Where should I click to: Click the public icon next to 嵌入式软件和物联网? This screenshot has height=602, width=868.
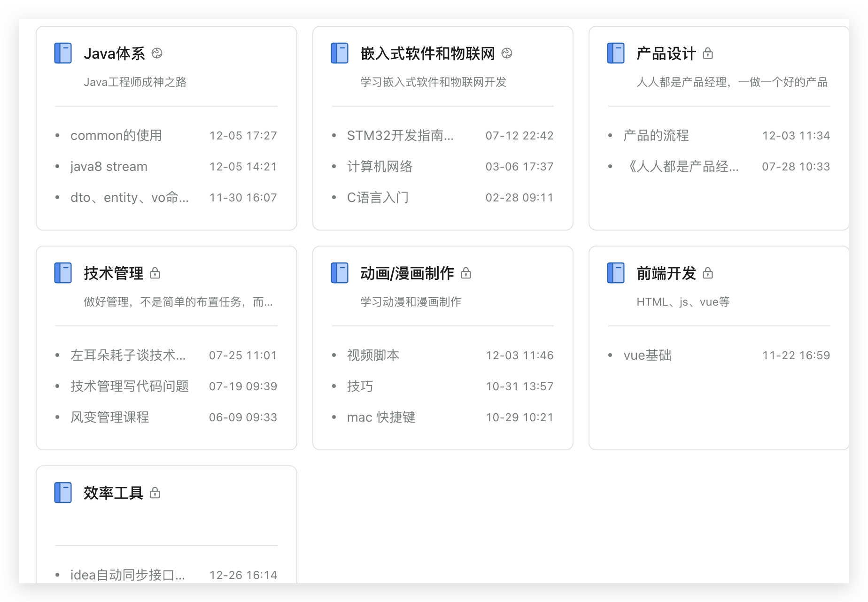point(507,53)
